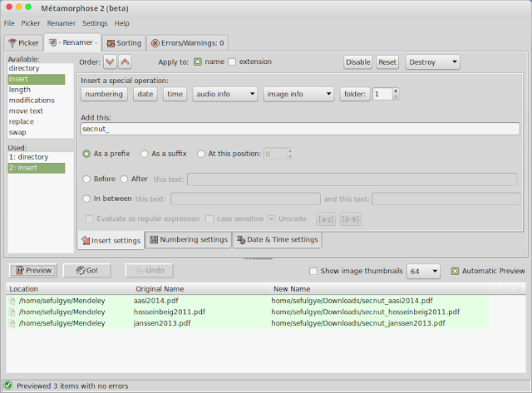Select insert in Available list

click(37, 79)
